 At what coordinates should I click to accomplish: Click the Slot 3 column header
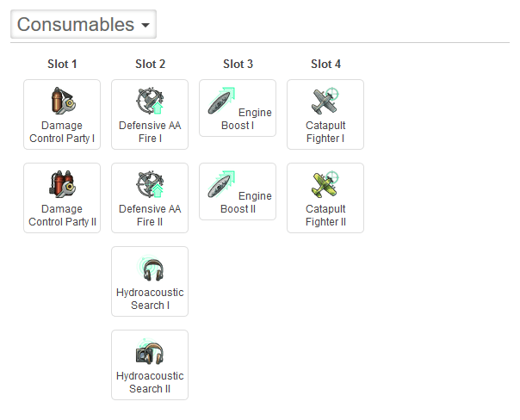[238, 64]
